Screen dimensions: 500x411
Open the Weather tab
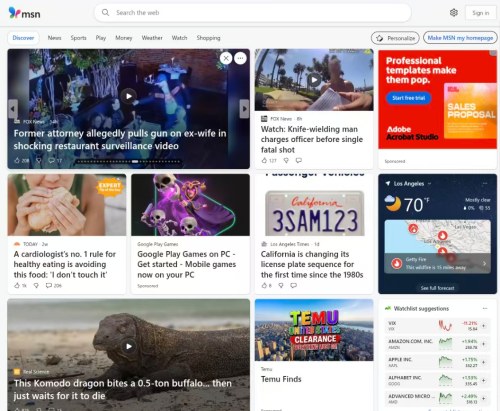(152, 38)
